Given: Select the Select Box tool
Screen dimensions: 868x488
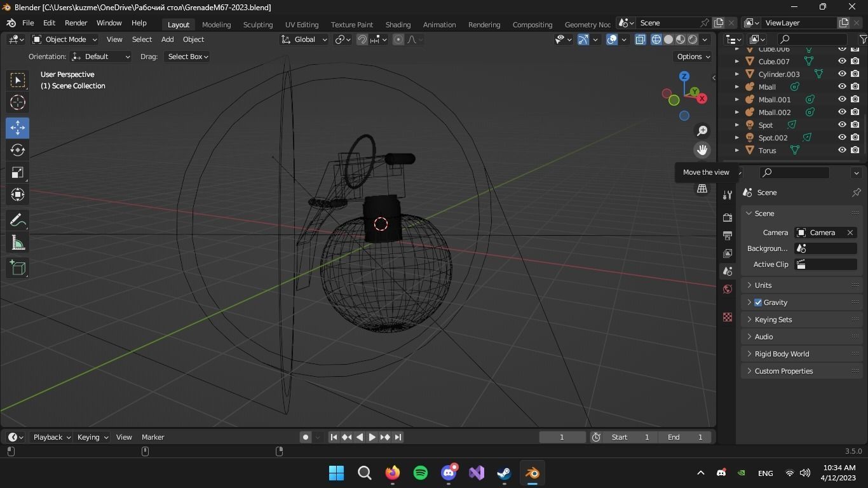Looking at the screenshot, I should [18, 79].
